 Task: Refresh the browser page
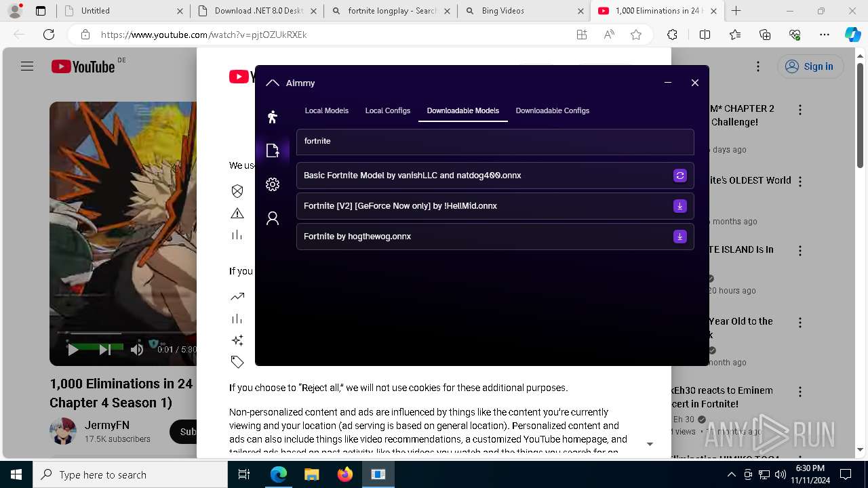point(49,35)
